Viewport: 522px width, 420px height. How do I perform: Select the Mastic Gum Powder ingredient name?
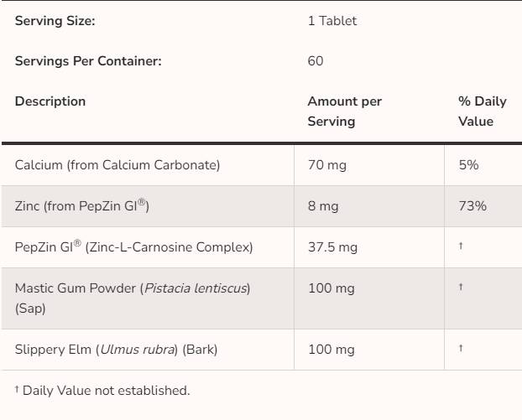pos(133,298)
